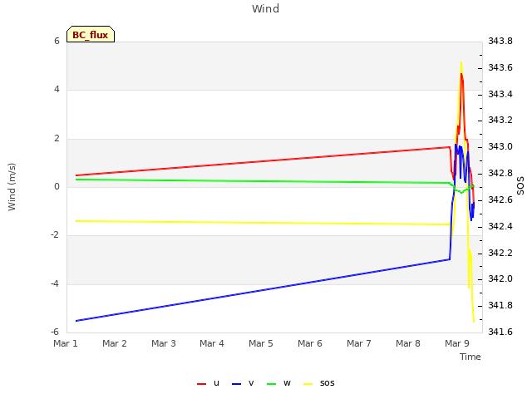Click the Mar 5 tick label
This screenshot has height=399, width=532.
pos(261,343)
